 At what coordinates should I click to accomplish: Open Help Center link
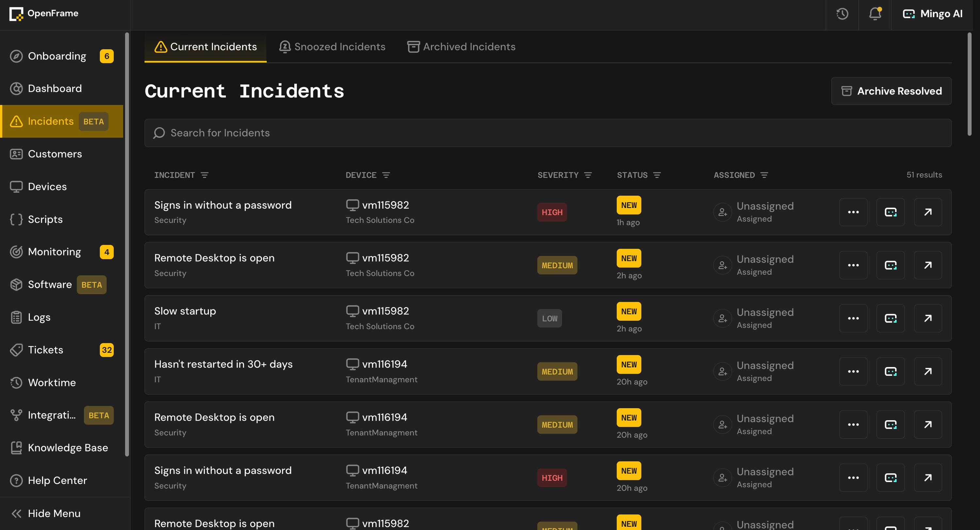click(x=62, y=481)
